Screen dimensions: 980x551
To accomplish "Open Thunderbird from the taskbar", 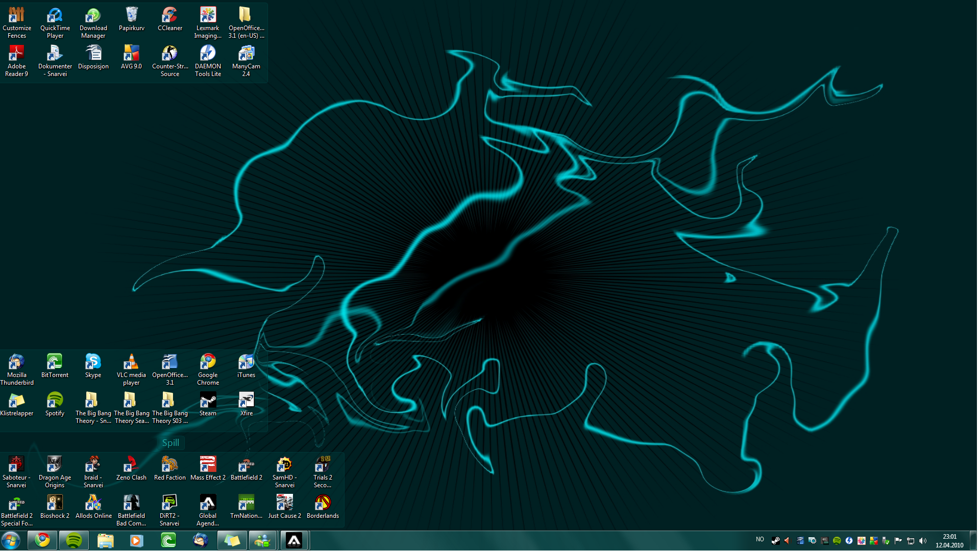I will pyautogui.click(x=200, y=540).
